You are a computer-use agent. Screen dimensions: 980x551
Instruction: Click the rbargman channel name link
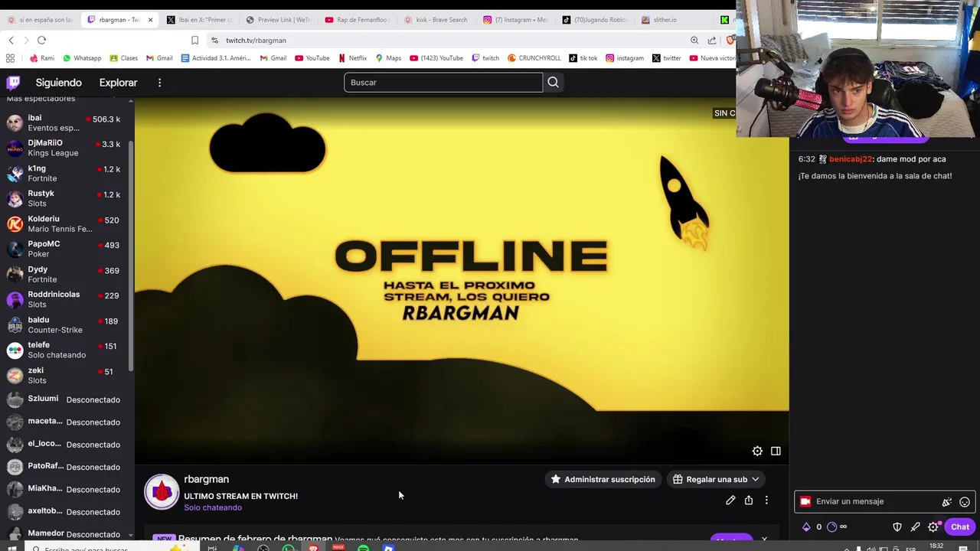[206, 479]
